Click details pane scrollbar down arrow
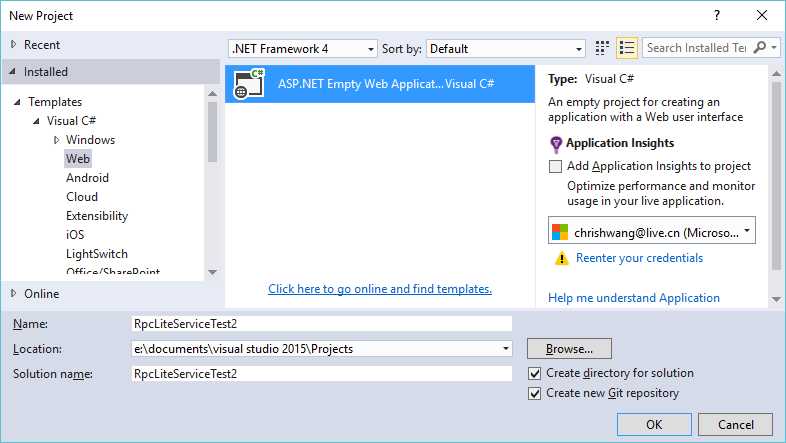The width and height of the screenshot is (786, 443). click(x=776, y=300)
